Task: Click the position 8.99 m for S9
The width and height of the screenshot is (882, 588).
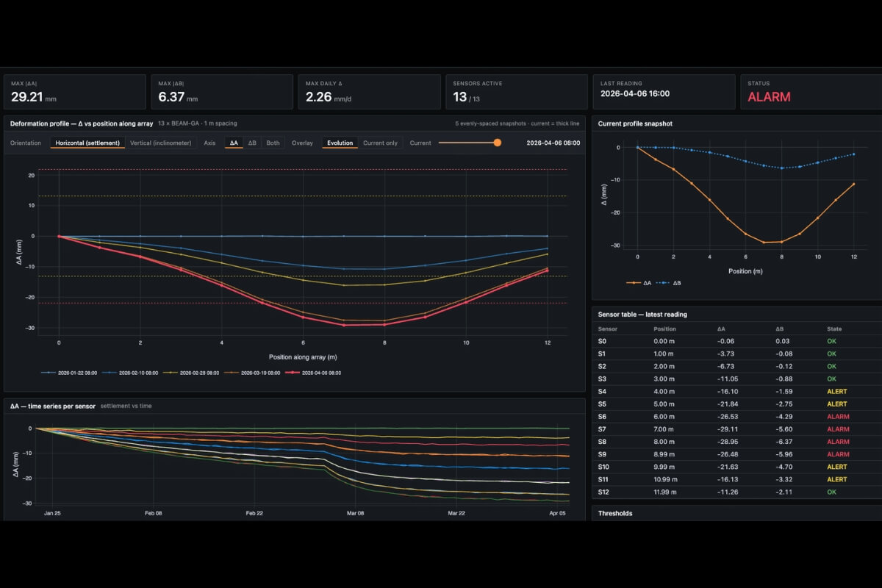Action: click(664, 454)
